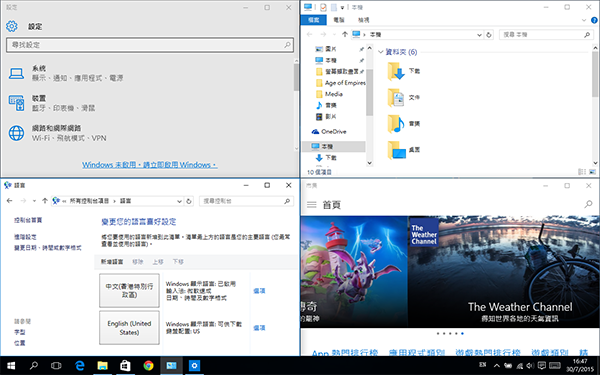The height and width of the screenshot is (375, 600).
Task: Open the Store hamburger menu
Action: (x=311, y=205)
